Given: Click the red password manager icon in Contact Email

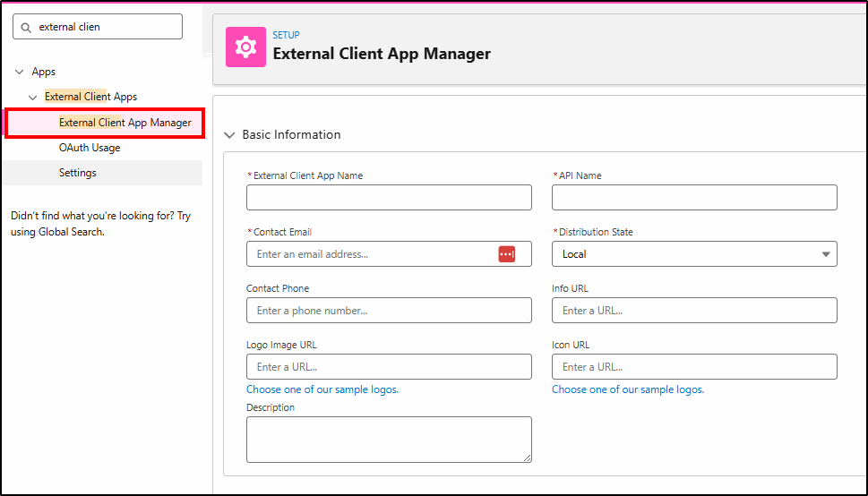Looking at the screenshot, I should click(x=506, y=254).
